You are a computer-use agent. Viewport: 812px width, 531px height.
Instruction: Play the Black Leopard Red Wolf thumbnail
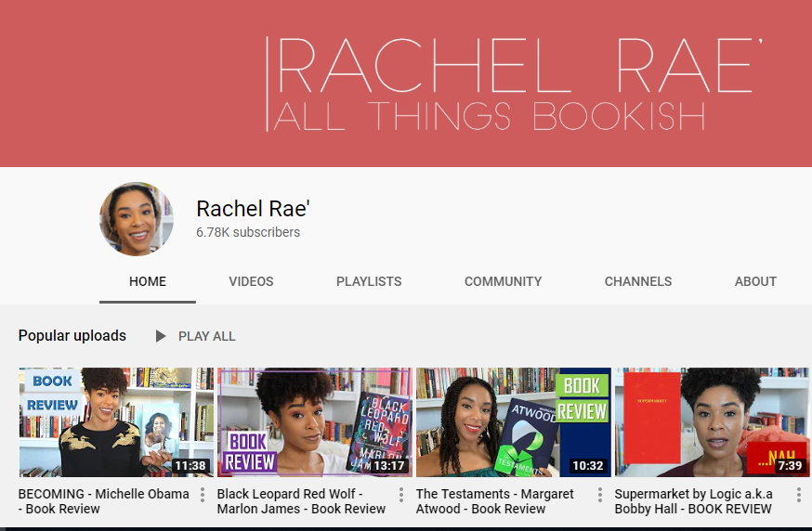click(315, 422)
